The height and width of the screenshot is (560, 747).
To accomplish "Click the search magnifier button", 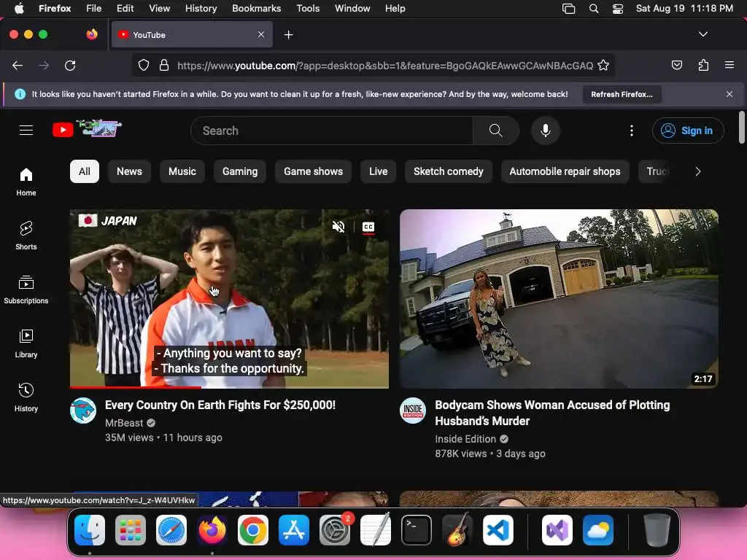I will [495, 131].
